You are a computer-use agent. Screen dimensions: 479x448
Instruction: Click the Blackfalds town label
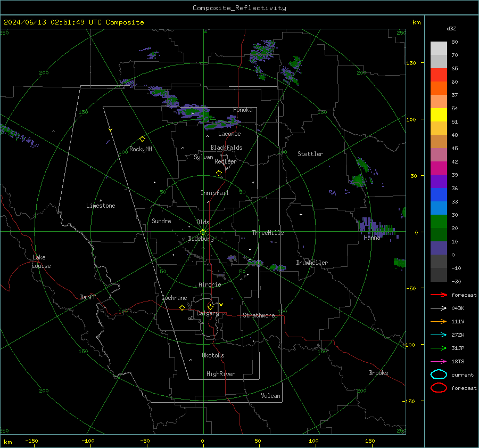click(226, 148)
